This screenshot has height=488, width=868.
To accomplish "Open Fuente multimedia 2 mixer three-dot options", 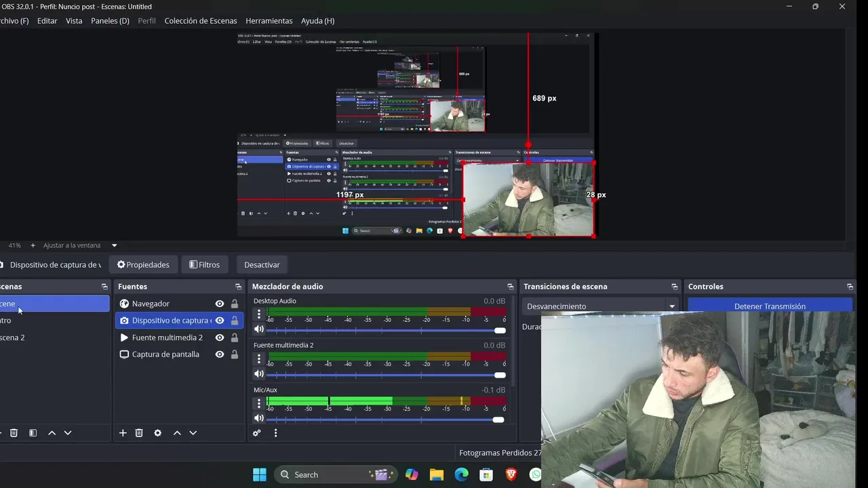I will 258,359.
